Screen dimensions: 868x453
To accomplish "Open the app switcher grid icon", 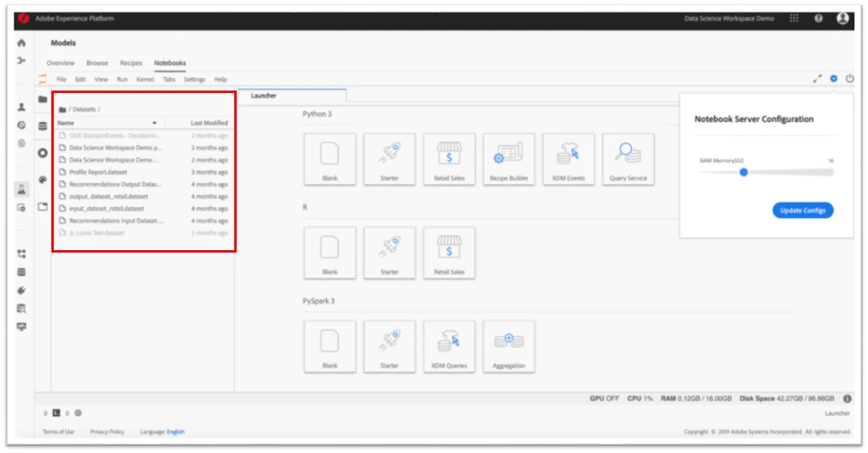I will tap(794, 18).
